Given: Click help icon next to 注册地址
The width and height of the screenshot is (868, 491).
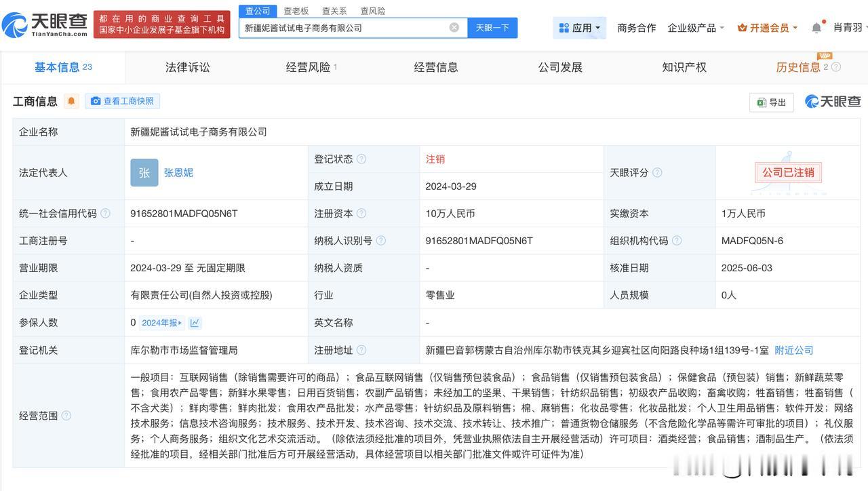Looking at the screenshot, I should point(361,351).
